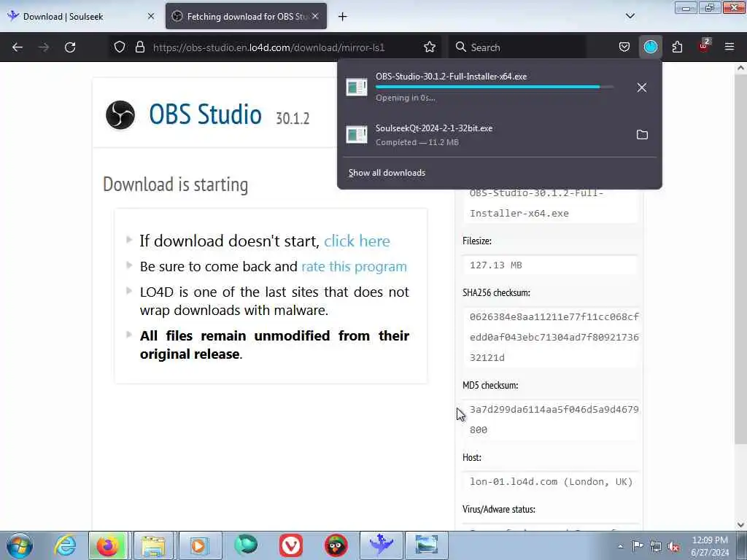The height and width of the screenshot is (560, 747).
Task: Open the Pocket save icon
Action: (x=624, y=47)
